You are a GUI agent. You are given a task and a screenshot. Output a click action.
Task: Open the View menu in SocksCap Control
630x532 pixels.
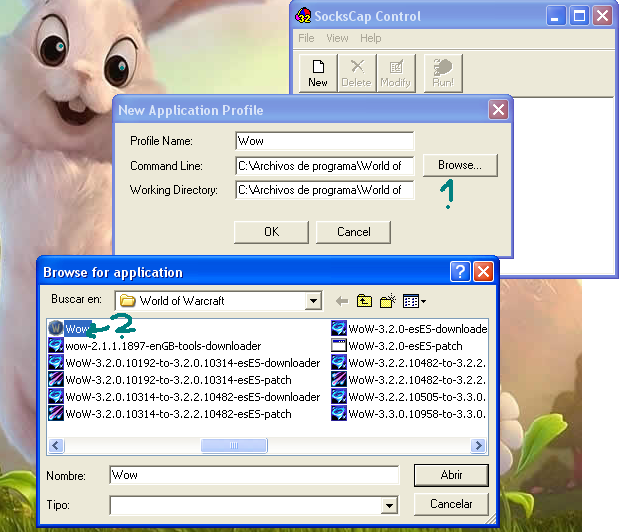tap(337, 38)
